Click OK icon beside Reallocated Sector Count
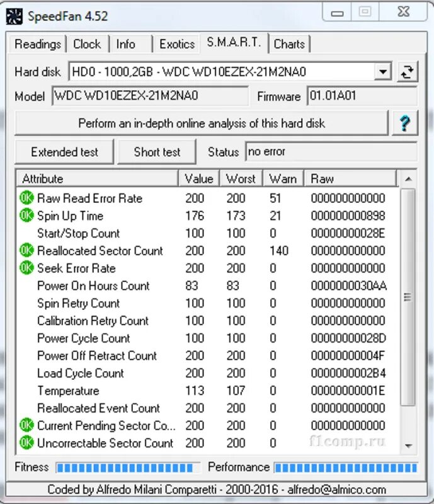 [26, 250]
